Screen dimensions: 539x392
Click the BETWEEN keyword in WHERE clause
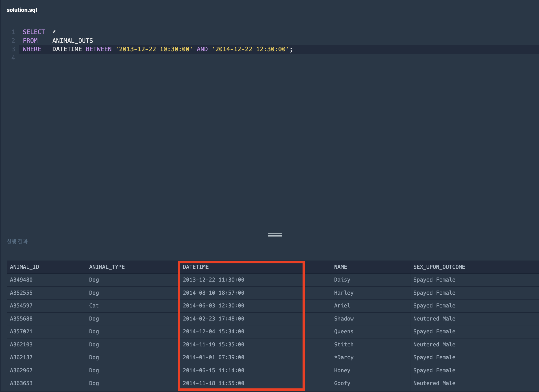98,49
